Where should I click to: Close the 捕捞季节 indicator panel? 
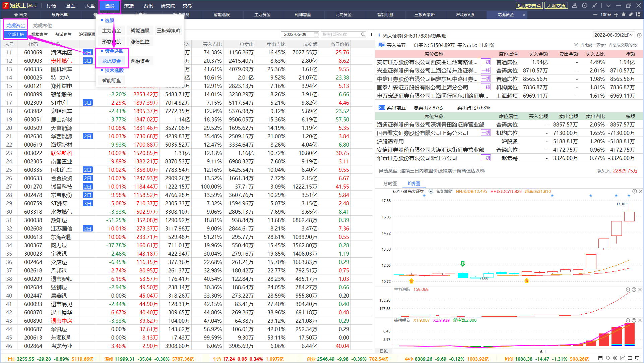(640, 320)
